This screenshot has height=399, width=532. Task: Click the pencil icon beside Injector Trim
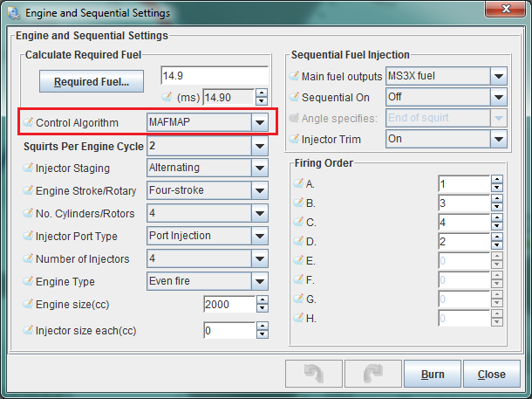(x=294, y=140)
